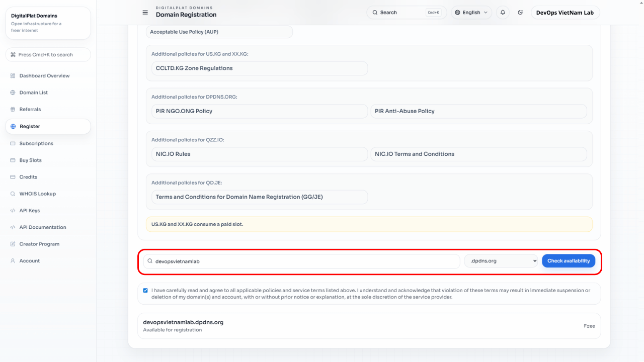Click the 'US.KG and XX.KG consume a paid slot' notice
This screenshot has height=362, width=644.
point(369,224)
